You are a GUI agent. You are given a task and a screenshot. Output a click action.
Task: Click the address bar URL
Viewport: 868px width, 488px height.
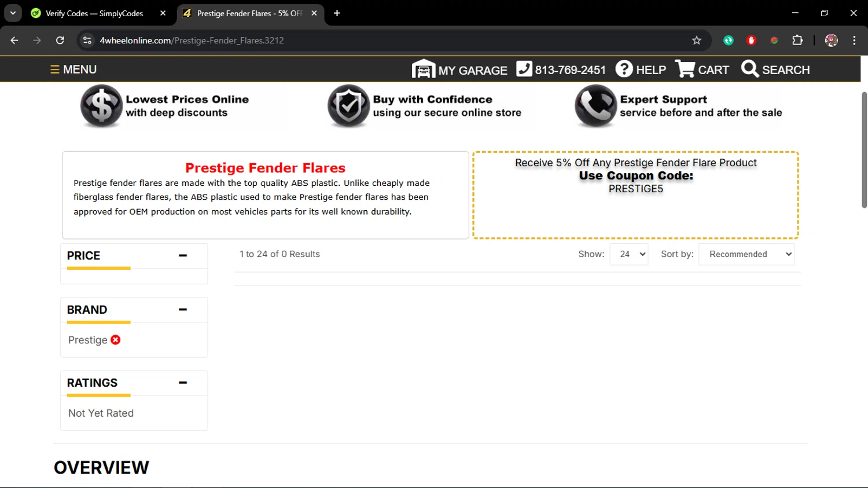[x=192, y=41]
